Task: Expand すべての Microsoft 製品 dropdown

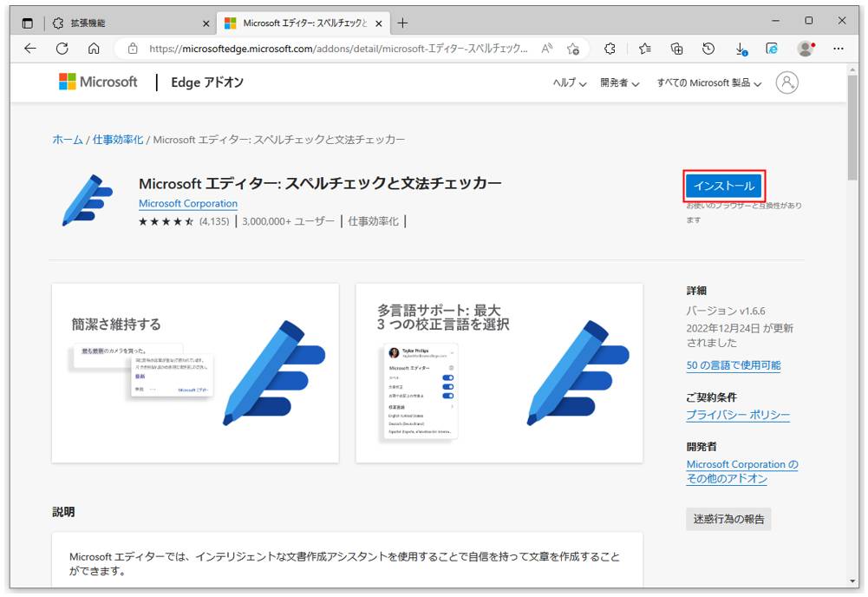Action: click(x=709, y=83)
